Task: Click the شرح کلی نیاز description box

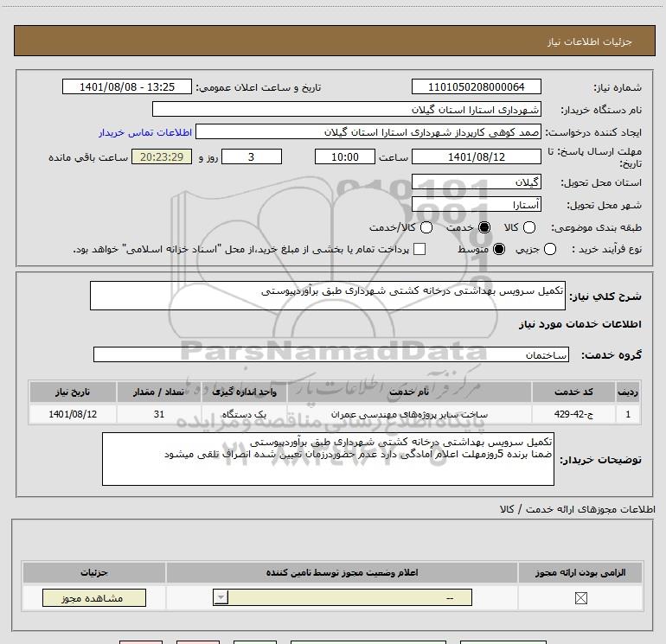Action: [x=328, y=296]
